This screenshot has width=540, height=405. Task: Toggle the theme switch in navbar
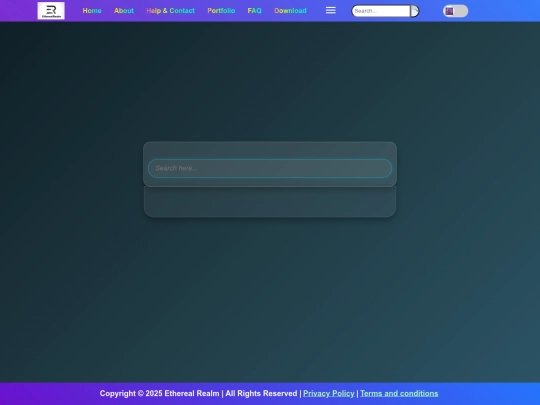click(455, 11)
